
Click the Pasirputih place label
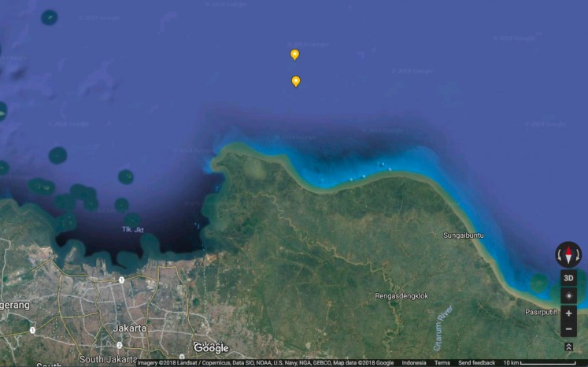(x=542, y=312)
